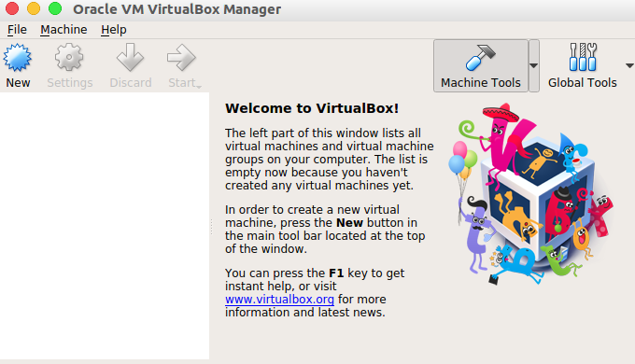Select the Global Tools button
This screenshot has height=364, width=635.
(583, 66)
